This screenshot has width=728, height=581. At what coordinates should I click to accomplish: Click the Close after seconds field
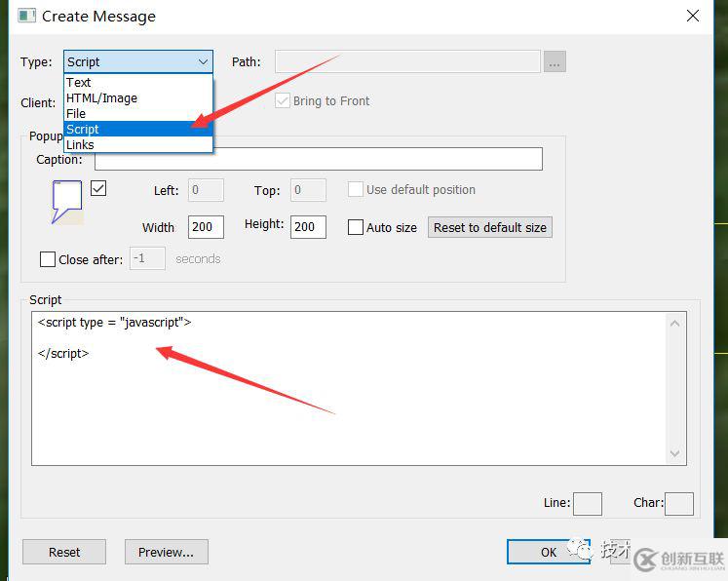pos(147,258)
